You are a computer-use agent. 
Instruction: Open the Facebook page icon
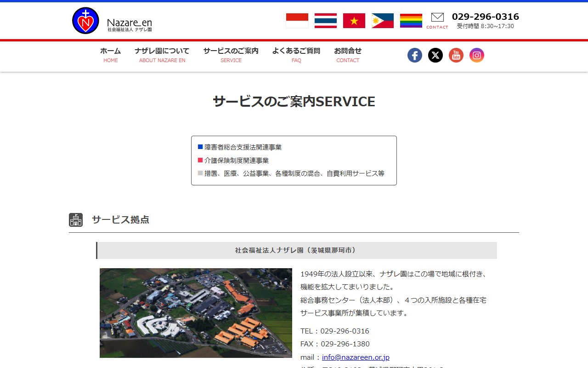[415, 55]
